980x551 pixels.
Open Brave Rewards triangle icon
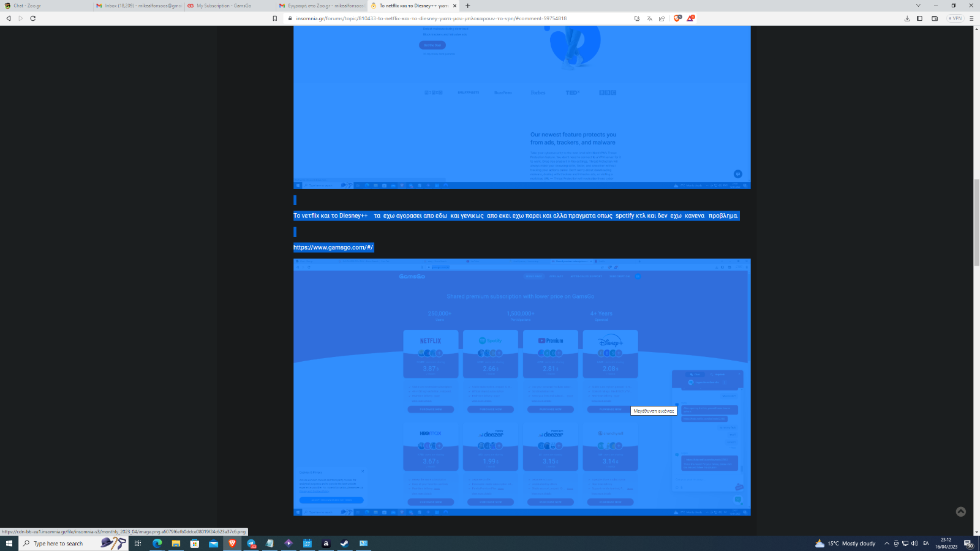pos(690,18)
